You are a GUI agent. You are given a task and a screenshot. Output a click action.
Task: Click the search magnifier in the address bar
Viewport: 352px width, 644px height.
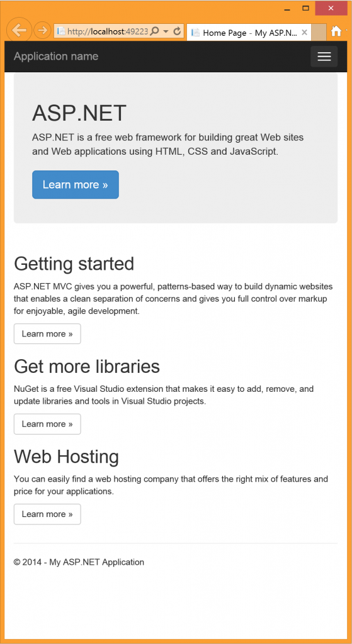[x=155, y=31]
